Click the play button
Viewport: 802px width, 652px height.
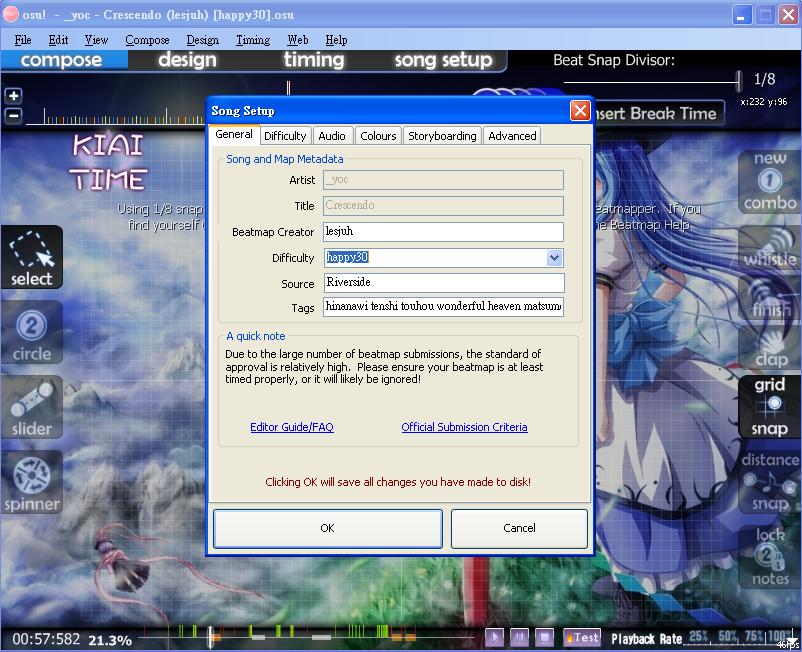tap(494, 638)
